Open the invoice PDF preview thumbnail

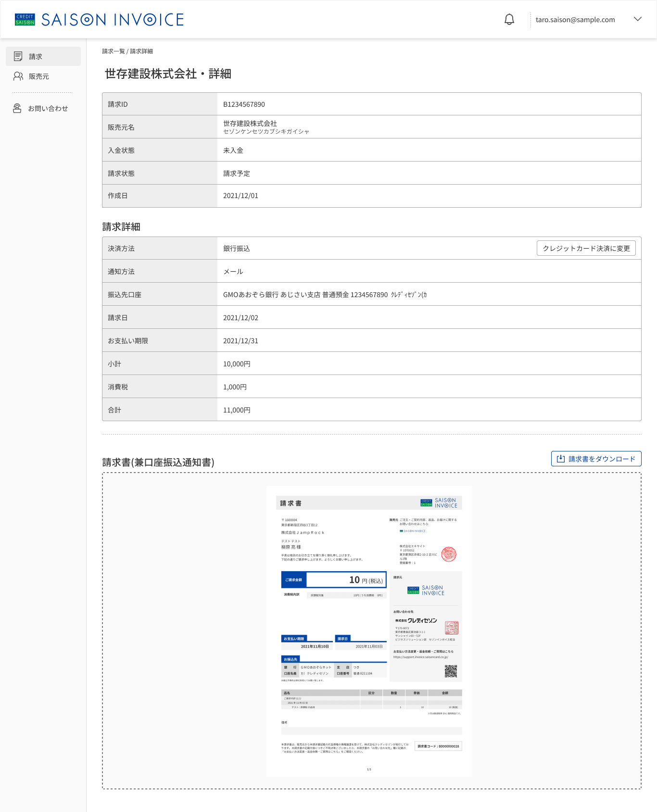click(369, 631)
